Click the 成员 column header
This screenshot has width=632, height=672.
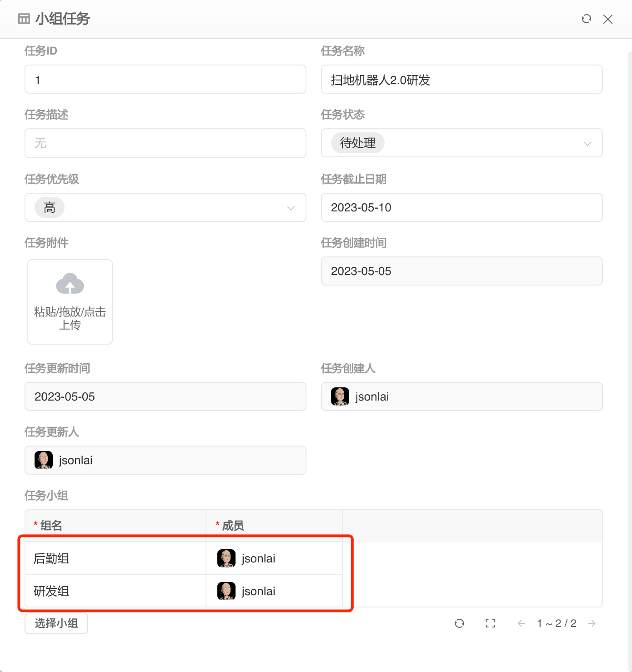(x=233, y=526)
